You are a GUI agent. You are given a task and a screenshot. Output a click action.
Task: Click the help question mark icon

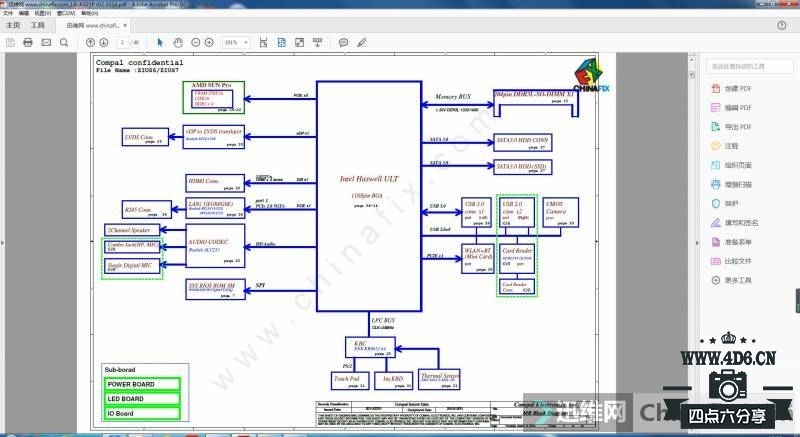pos(782,25)
